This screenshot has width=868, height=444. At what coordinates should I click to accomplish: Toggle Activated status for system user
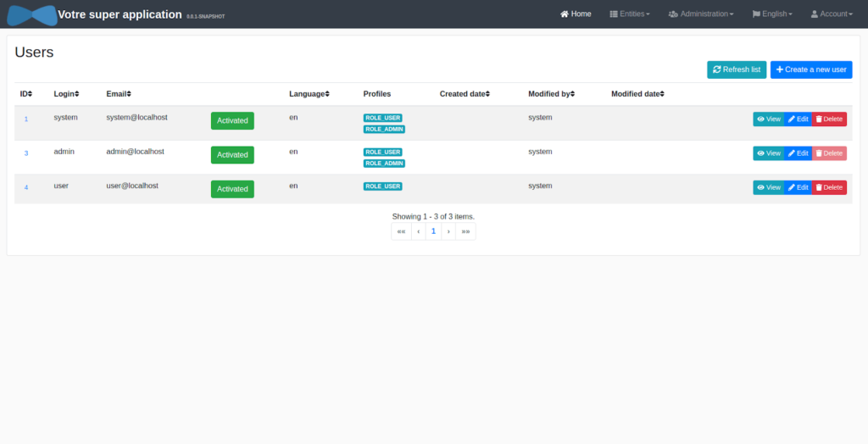pyautogui.click(x=232, y=120)
